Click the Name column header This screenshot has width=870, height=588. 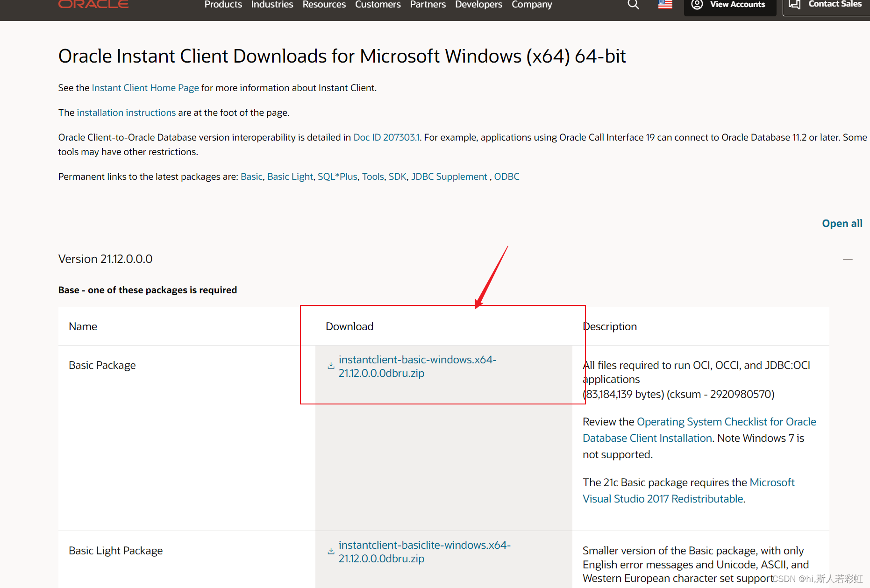coord(83,326)
